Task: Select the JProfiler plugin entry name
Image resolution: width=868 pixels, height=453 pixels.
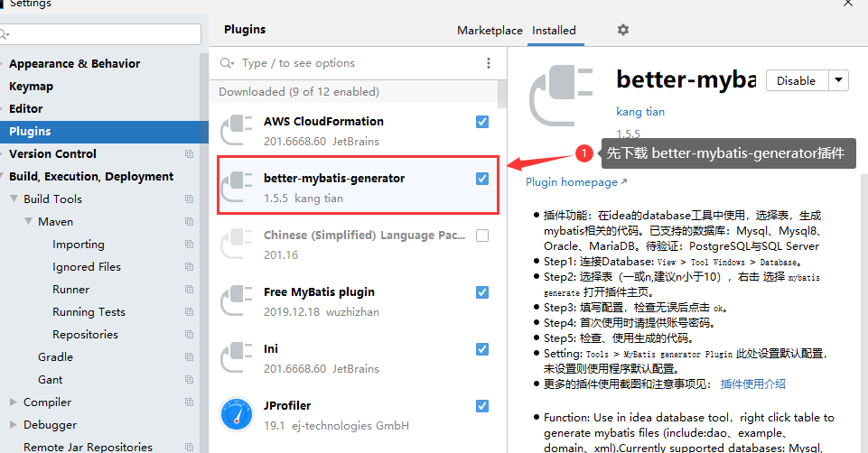Action: 287,405
